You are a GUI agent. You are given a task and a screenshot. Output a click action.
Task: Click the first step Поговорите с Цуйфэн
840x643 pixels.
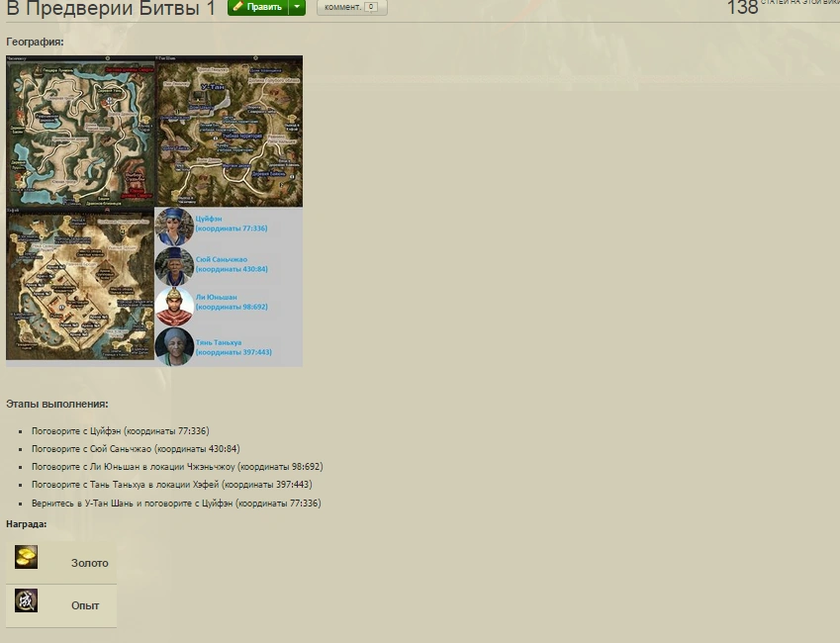121,431
